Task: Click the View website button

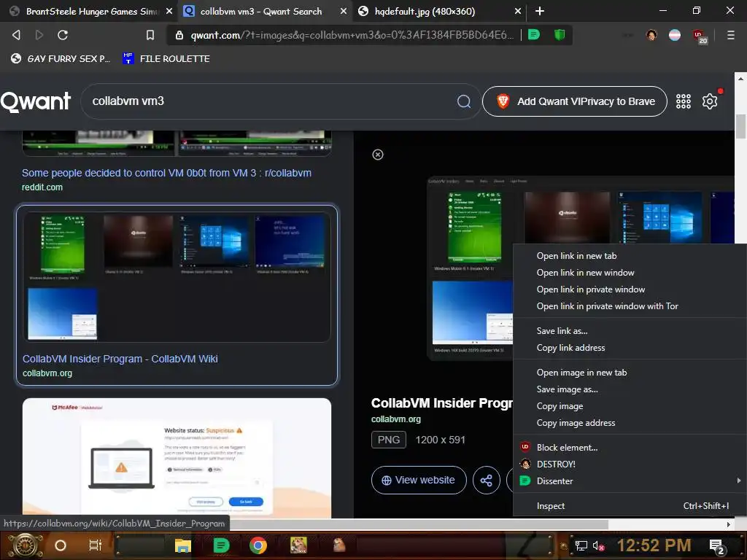Action: [x=419, y=480]
